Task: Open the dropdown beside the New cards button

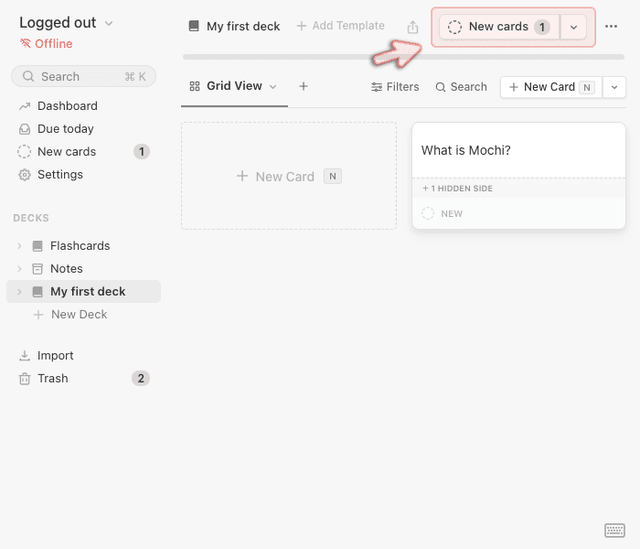Action: tap(573, 27)
